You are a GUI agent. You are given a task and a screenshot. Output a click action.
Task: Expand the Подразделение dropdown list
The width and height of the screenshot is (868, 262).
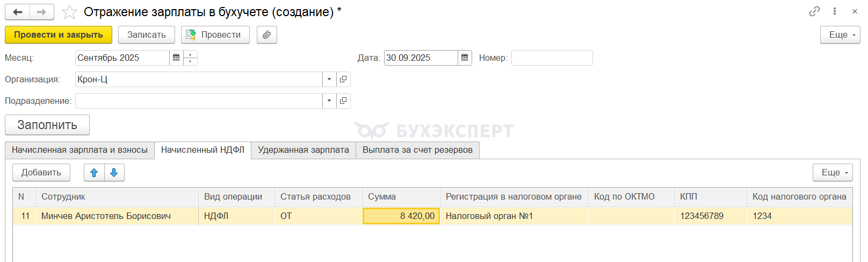pyautogui.click(x=329, y=101)
